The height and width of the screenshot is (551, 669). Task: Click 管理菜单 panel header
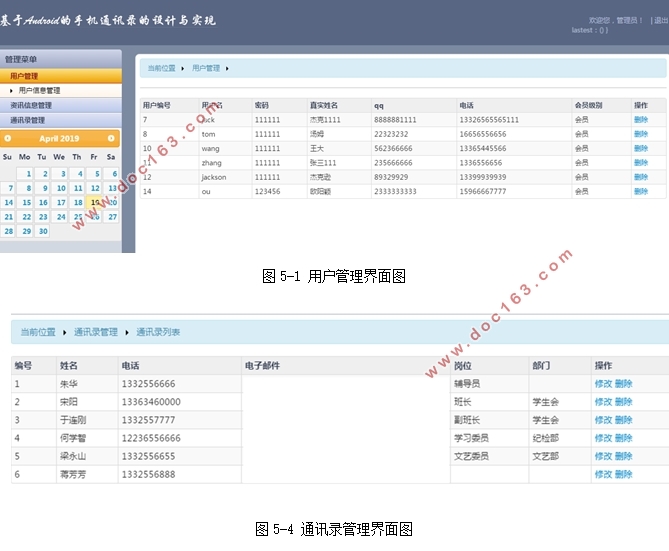(61, 59)
